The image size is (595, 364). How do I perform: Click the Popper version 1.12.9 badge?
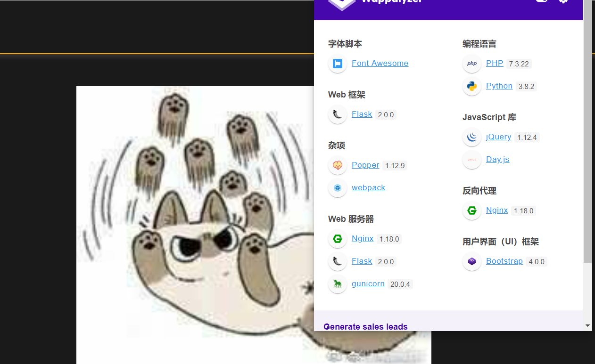(x=395, y=166)
